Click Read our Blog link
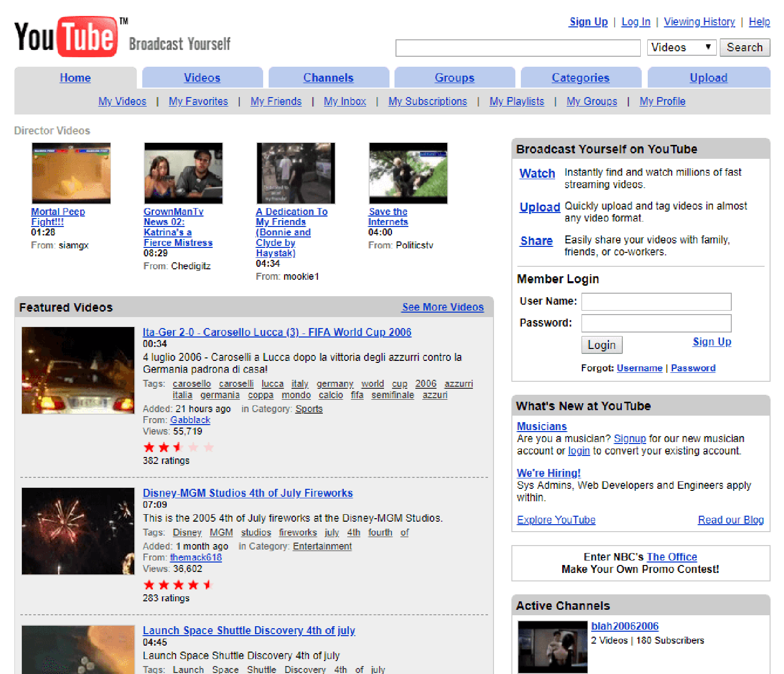 (x=731, y=520)
